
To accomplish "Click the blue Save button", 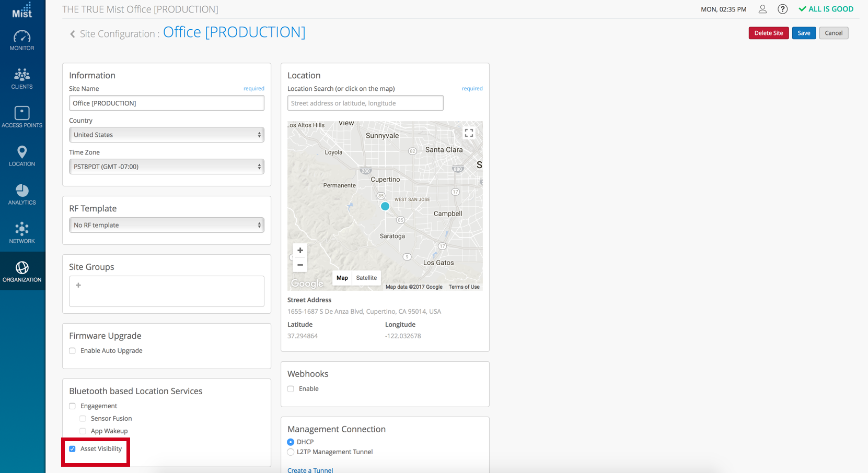I will point(803,33).
